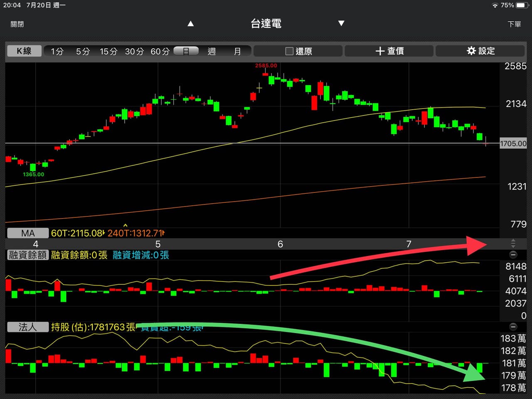Image resolution: width=532 pixels, height=399 pixels.
Task: Switch to previous stock with up triangle
Action: click(x=191, y=24)
